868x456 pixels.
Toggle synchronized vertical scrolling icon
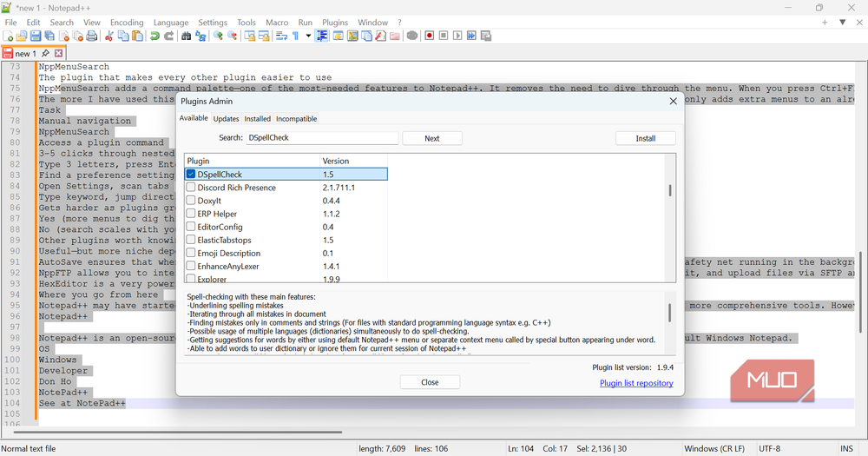(250, 36)
